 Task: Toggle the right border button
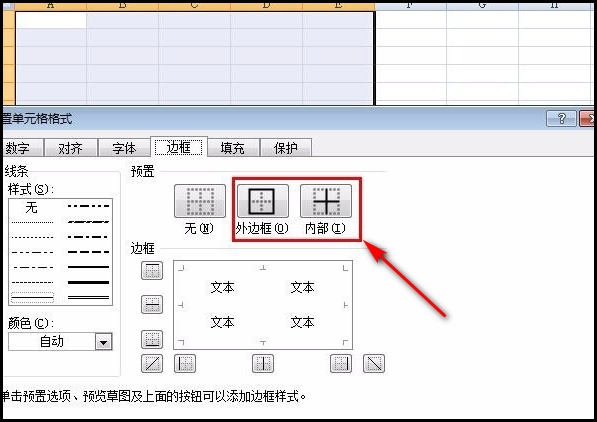tap(341, 363)
